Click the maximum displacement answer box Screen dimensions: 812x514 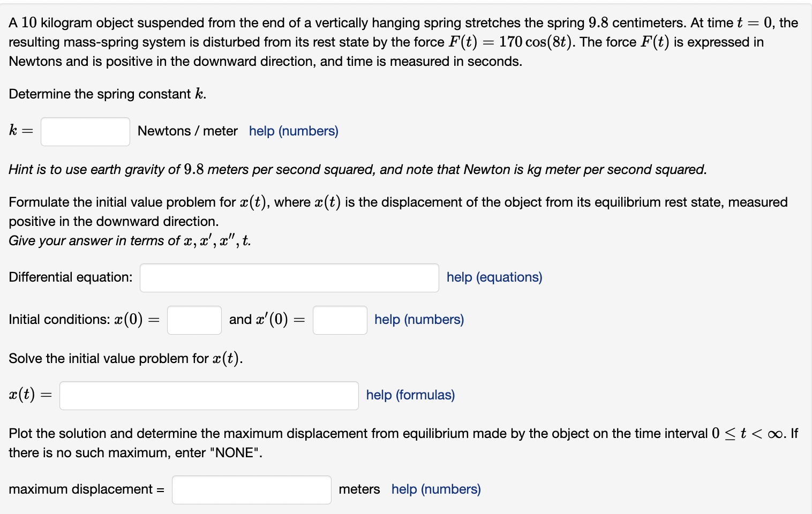click(x=251, y=489)
